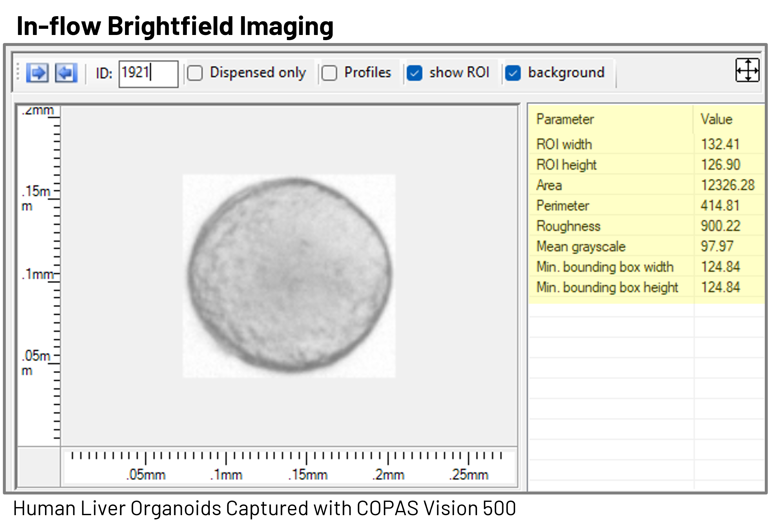Click the Value column header
Screen dimensions: 768x532
pos(717,119)
